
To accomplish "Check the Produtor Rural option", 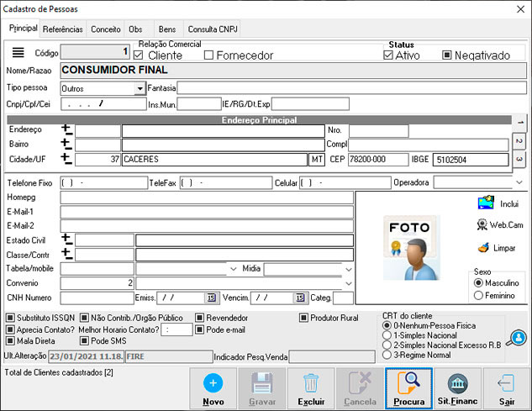I will click(304, 319).
